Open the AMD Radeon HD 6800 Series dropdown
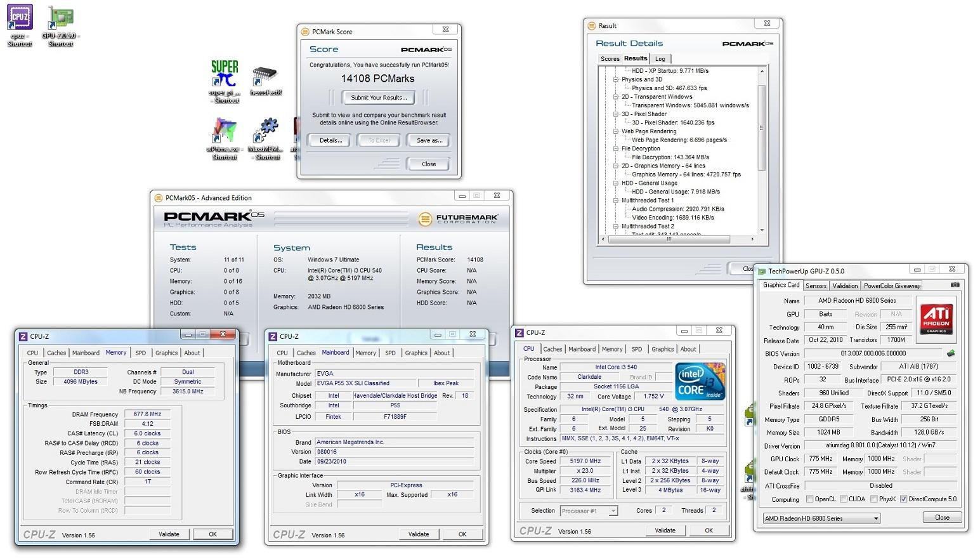This screenshot has width=980, height=559. point(822,518)
